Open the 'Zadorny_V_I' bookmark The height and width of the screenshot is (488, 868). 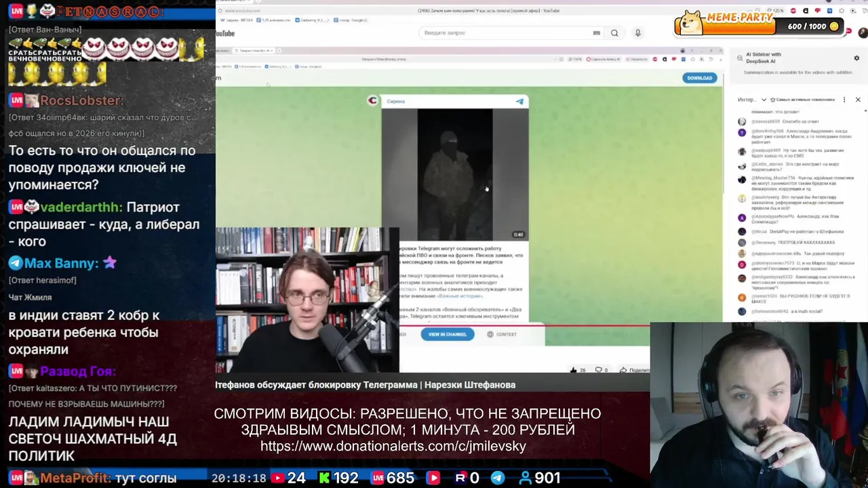point(313,20)
